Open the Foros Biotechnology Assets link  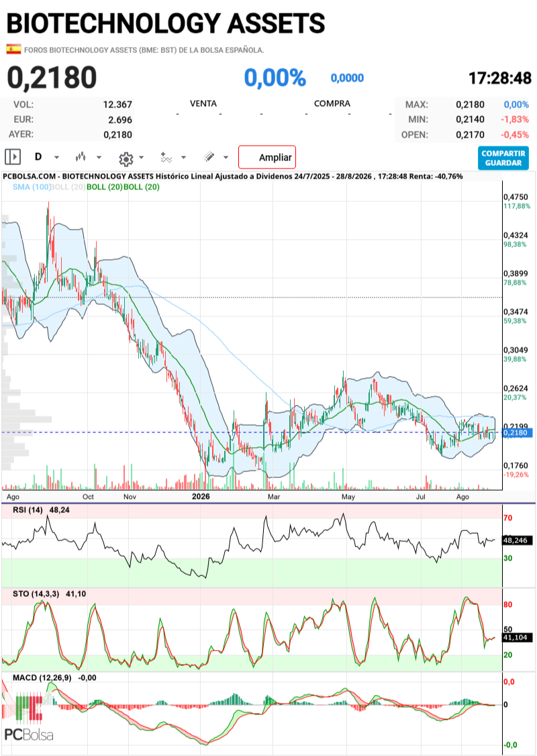[144, 50]
